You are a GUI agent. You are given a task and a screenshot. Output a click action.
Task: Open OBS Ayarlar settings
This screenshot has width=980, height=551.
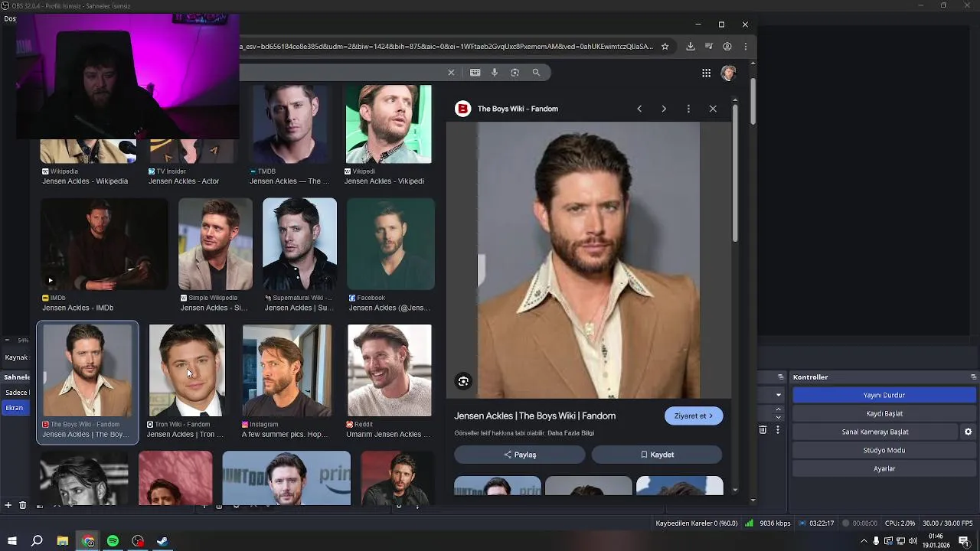click(x=884, y=468)
